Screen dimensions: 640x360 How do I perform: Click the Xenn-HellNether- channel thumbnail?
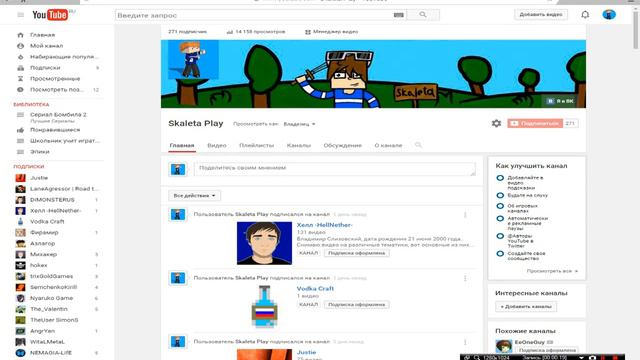[x=264, y=243]
